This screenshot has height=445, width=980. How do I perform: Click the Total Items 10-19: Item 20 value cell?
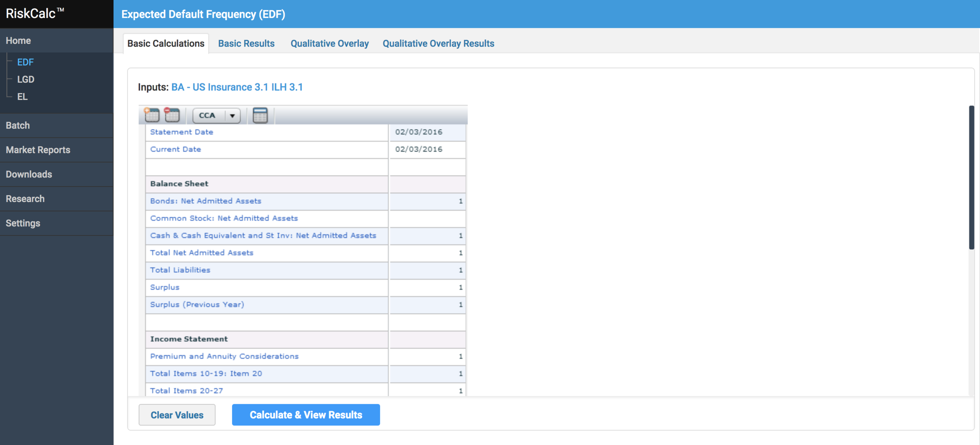(x=428, y=374)
